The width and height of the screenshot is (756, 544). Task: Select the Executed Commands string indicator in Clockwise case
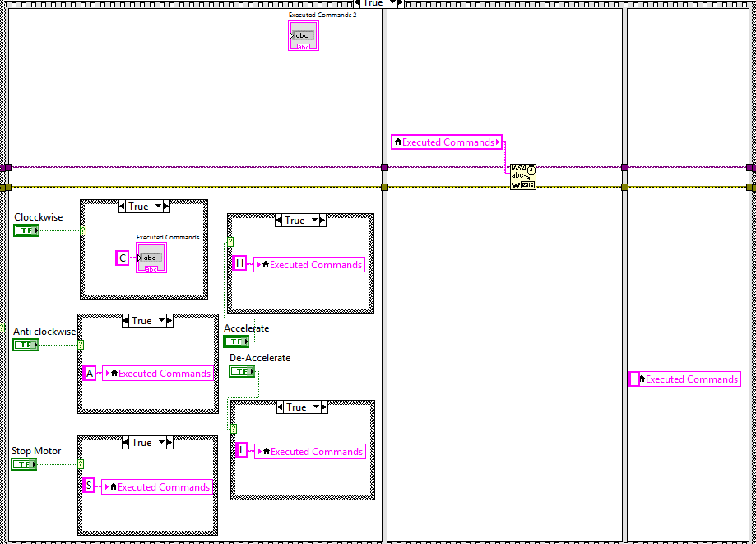[x=151, y=258]
